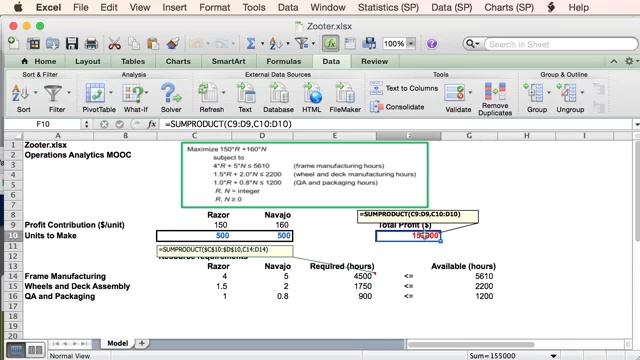Open the Window menu

pos(328,7)
